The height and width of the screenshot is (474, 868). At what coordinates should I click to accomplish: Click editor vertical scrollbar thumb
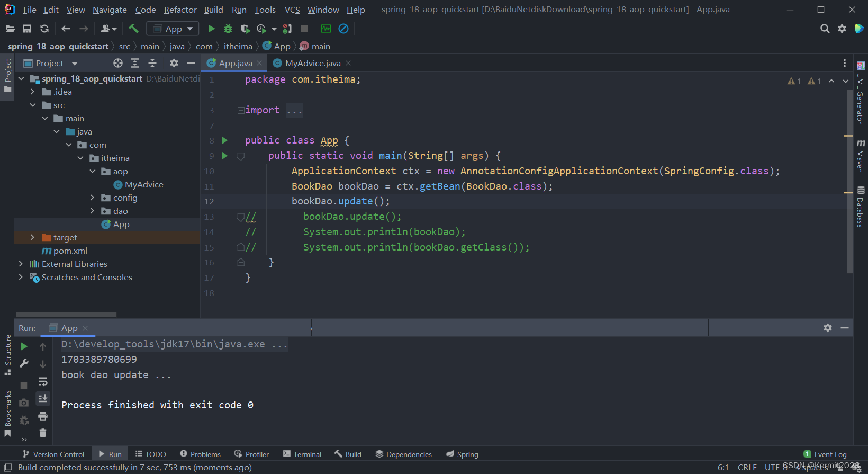tap(850, 181)
